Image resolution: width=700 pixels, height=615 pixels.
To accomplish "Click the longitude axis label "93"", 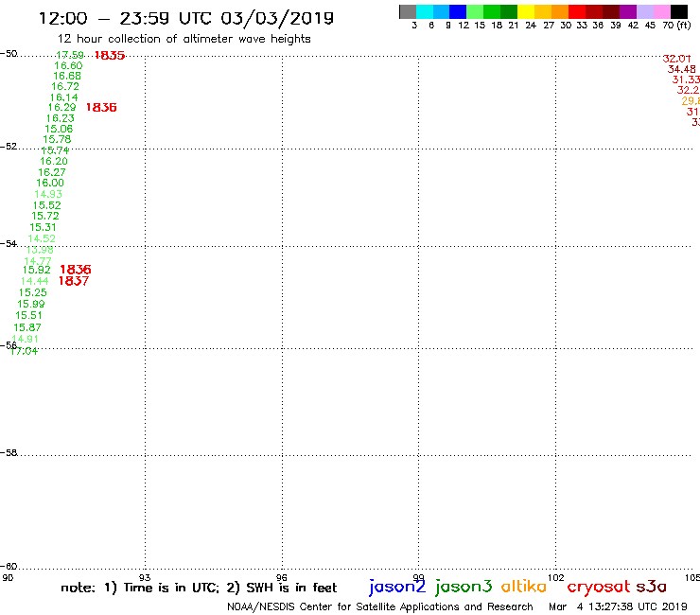I will [145, 578].
